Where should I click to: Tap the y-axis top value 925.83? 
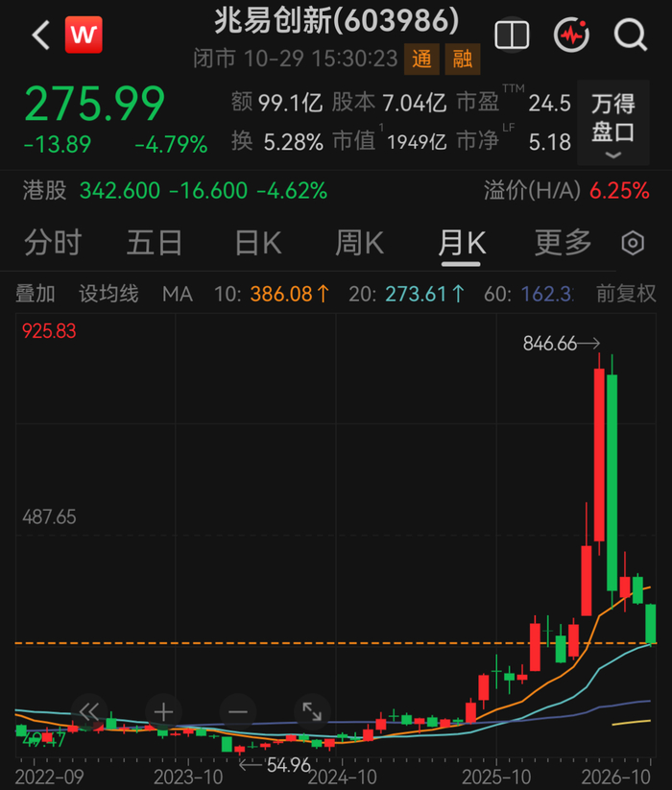(49, 331)
